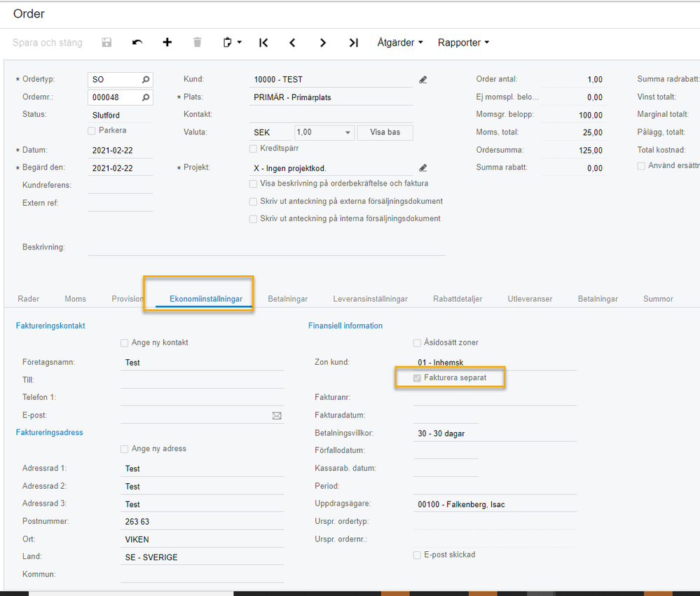Click the save disk icon
The height and width of the screenshot is (596, 700).
107,43
